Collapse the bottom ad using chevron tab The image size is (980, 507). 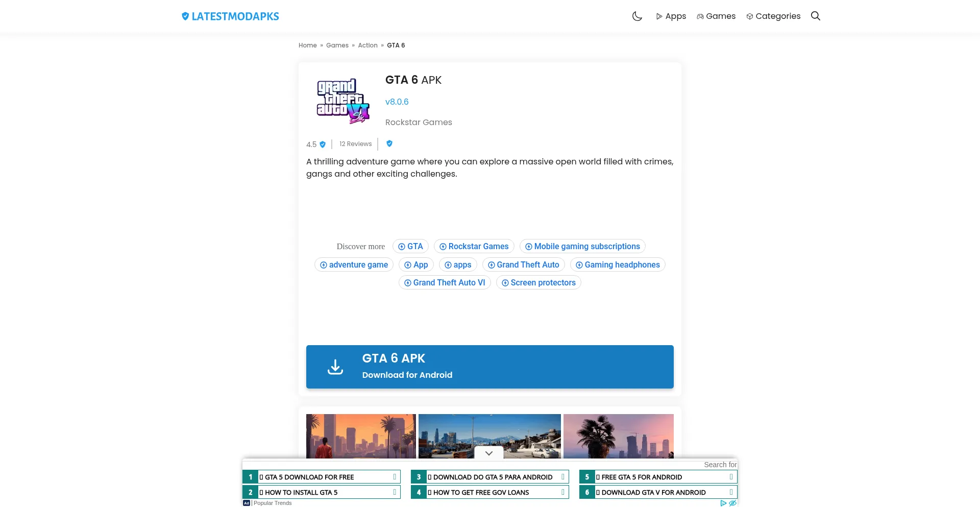point(489,453)
